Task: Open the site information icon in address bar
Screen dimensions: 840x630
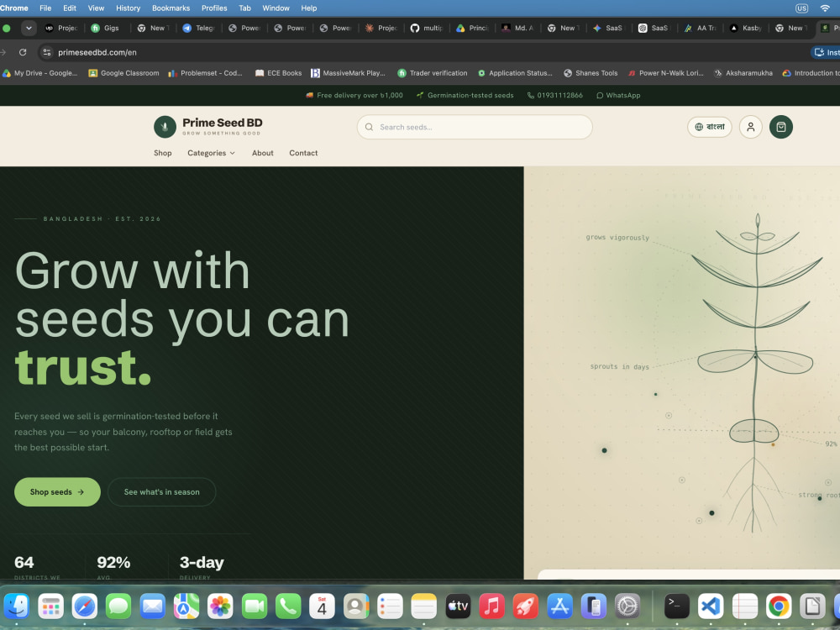Action: coord(47,52)
